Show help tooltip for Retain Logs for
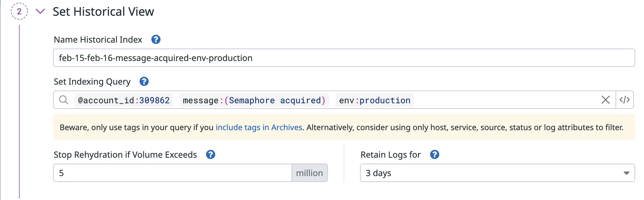This screenshot has height=200, width=644. point(434,155)
